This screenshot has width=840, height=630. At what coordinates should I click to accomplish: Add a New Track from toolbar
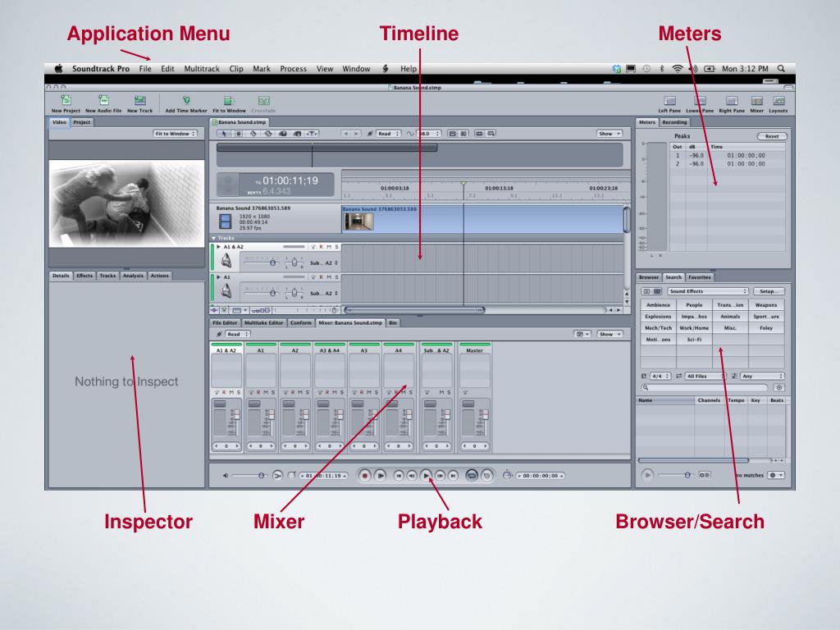click(139, 100)
